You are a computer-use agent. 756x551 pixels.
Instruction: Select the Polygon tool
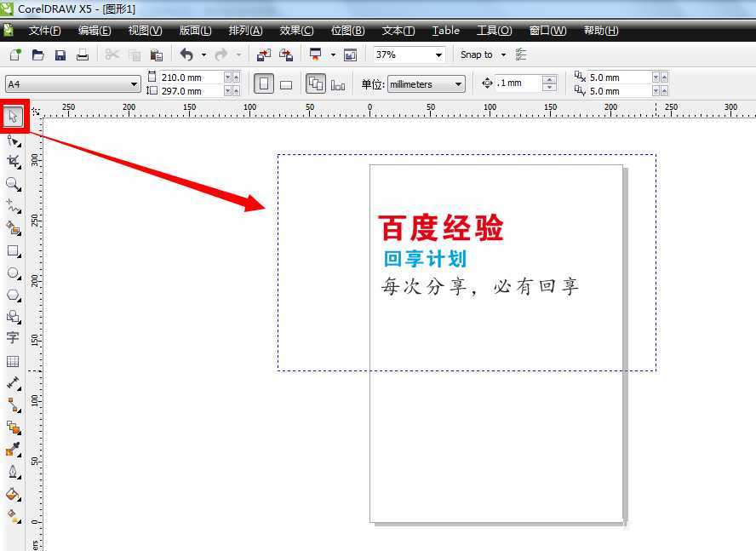(13, 294)
